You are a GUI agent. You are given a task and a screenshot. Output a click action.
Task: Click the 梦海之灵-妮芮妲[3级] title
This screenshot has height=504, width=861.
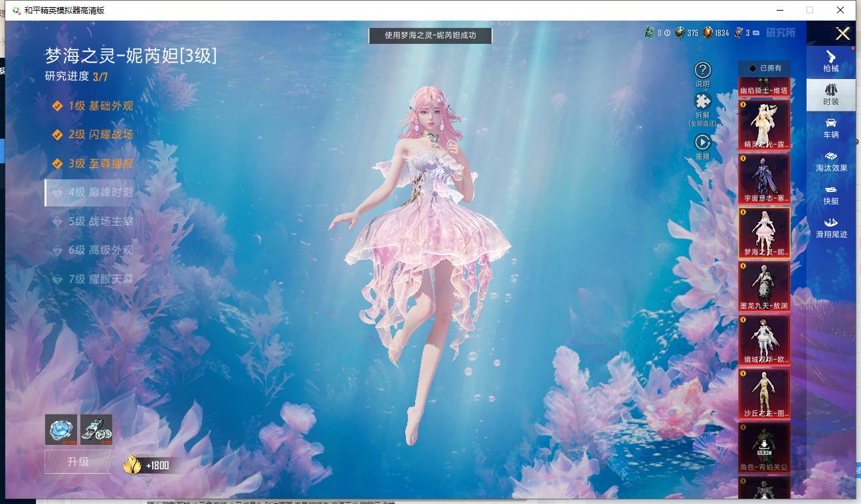click(131, 56)
